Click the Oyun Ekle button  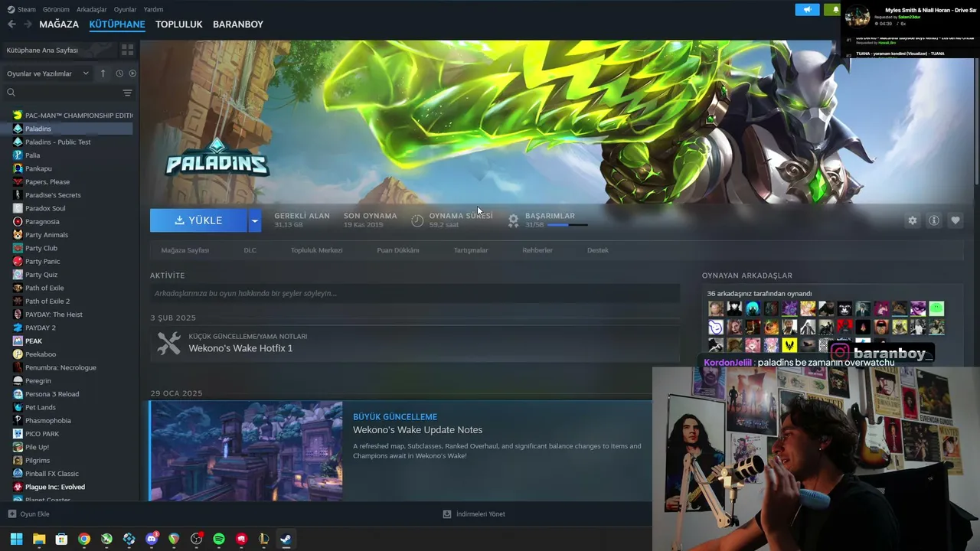click(x=28, y=514)
